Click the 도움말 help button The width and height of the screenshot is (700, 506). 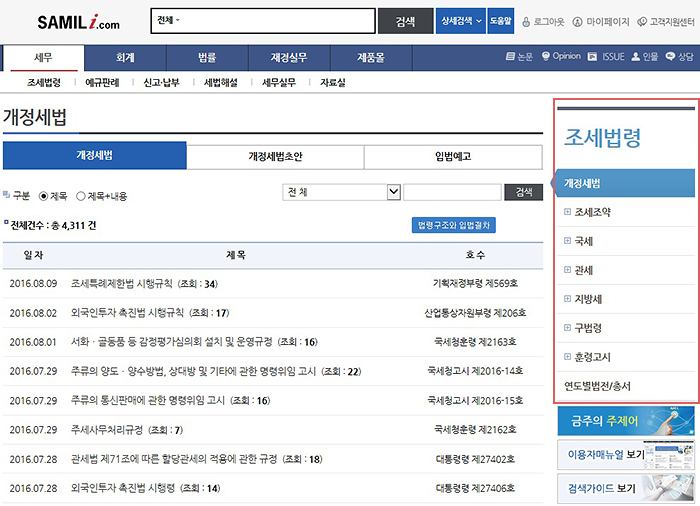[x=500, y=21]
